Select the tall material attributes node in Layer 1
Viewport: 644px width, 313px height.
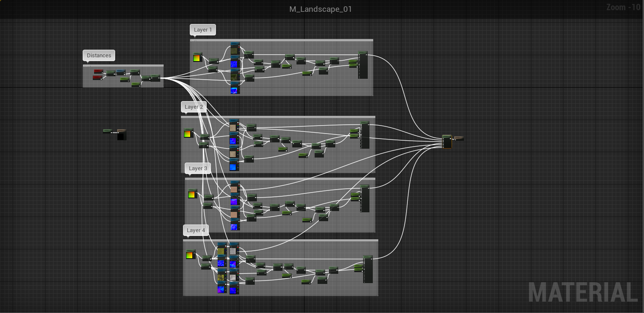(363, 65)
